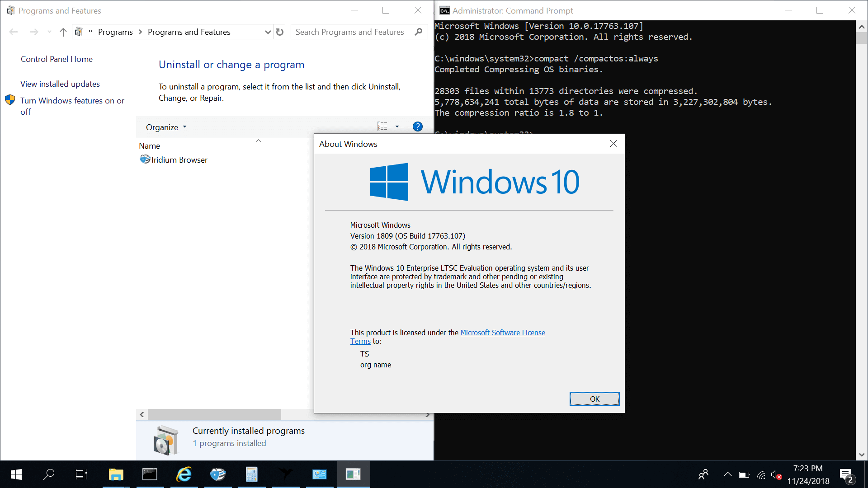
Task: Check battery status icon
Action: (744, 474)
